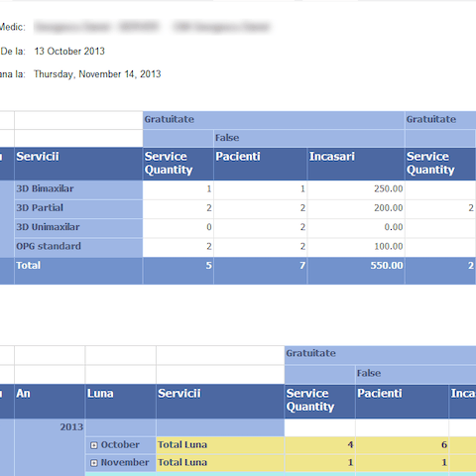
Task: Select the 3D Bimaxilar service row
Action: pyautogui.click(x=78, y=189)
